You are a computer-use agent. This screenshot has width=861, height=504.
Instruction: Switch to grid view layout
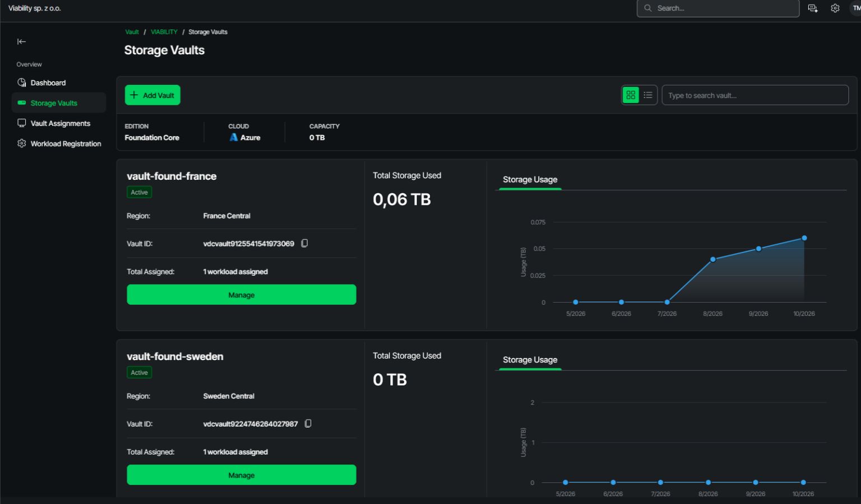click(x=631, y=95)
